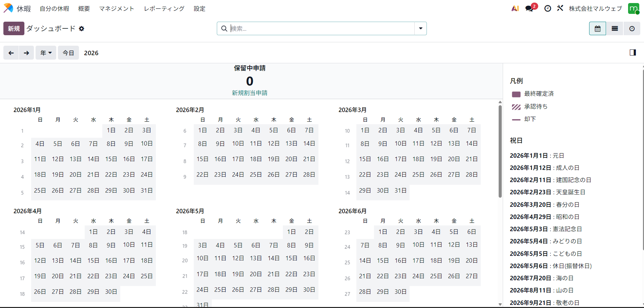644x308 pixels.
Task: Toggle the side panel icon
Action: (x=632, y=52)
